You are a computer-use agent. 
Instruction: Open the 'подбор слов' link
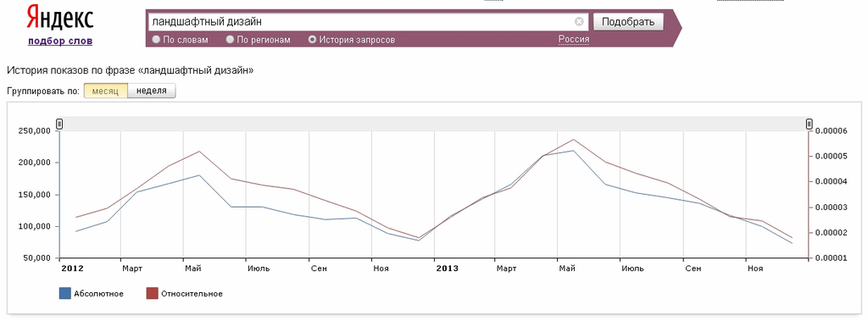(60, 41)
